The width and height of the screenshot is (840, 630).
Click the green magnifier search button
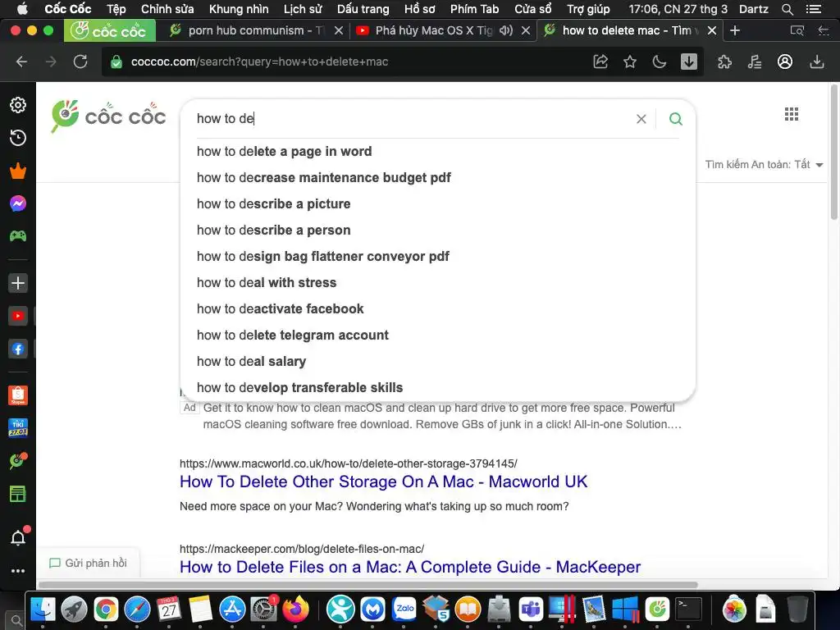(676, 118)
